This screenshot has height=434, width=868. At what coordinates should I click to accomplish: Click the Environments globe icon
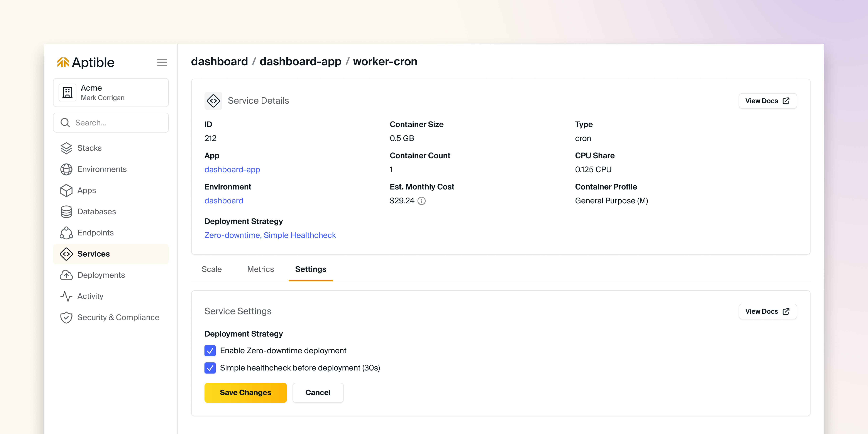pyautogui.click(x=66, y=169)
